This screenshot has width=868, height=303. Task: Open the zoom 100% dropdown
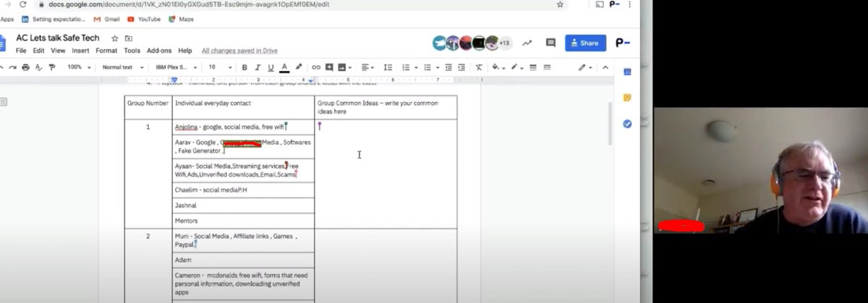pos(79,67)
